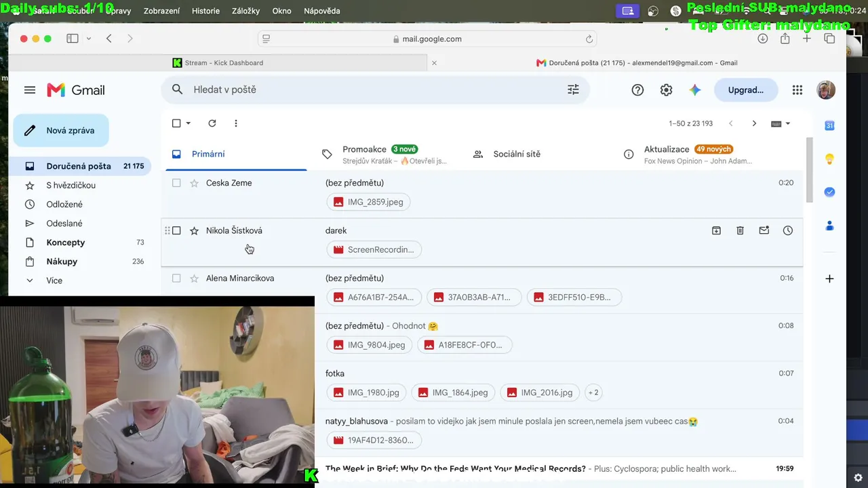
Task: Open the Safari sidebar options chevron
Action: 89,39
